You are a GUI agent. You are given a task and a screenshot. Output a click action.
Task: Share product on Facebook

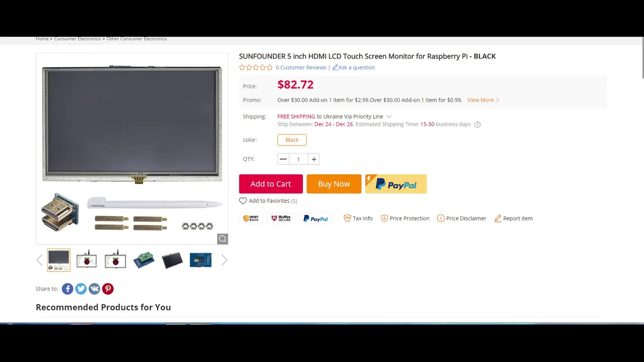tap(67, 289)
